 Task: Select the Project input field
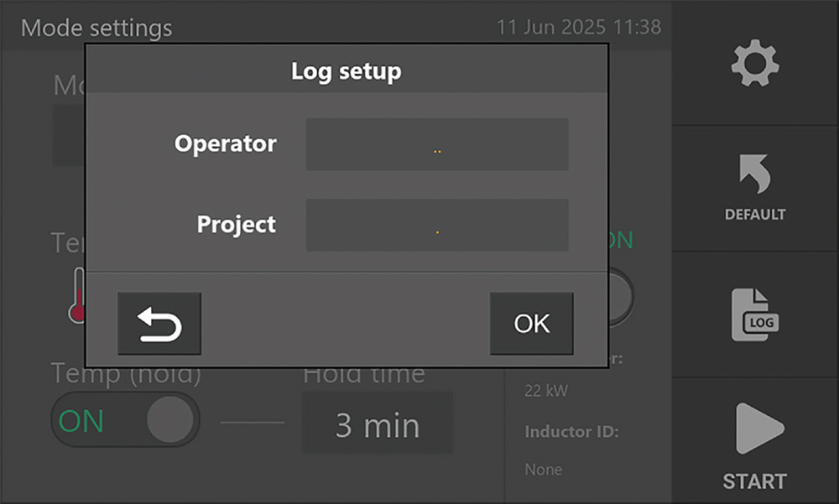pyautogui.click(x=437, y=226)
